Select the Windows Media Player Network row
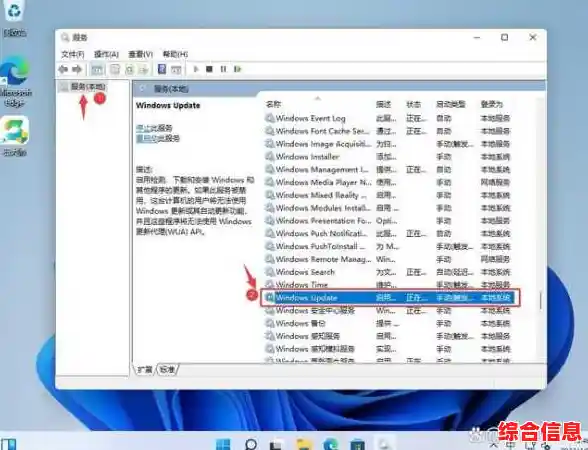Viewport: 588px width, 450px height. 388,183
